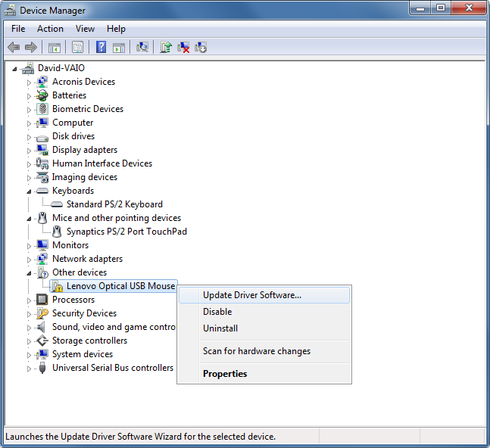Click the blue Help question mark icon
490x448 pixels.
[x=101, y=47]
